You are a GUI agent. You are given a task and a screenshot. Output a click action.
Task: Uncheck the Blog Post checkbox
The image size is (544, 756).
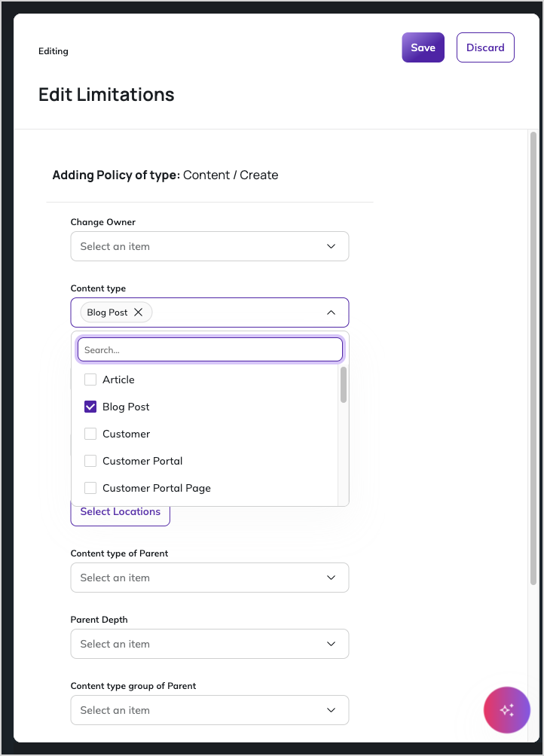tap(90, 407)
